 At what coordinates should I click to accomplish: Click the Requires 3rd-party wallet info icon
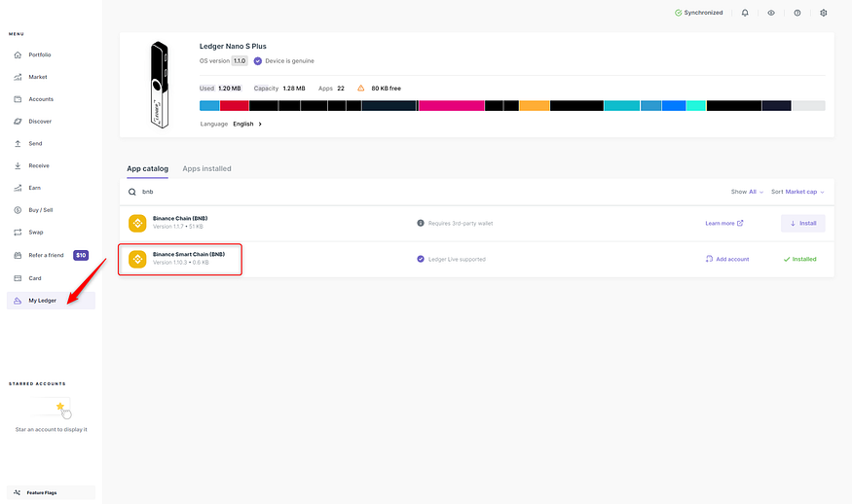coord(421,223)
